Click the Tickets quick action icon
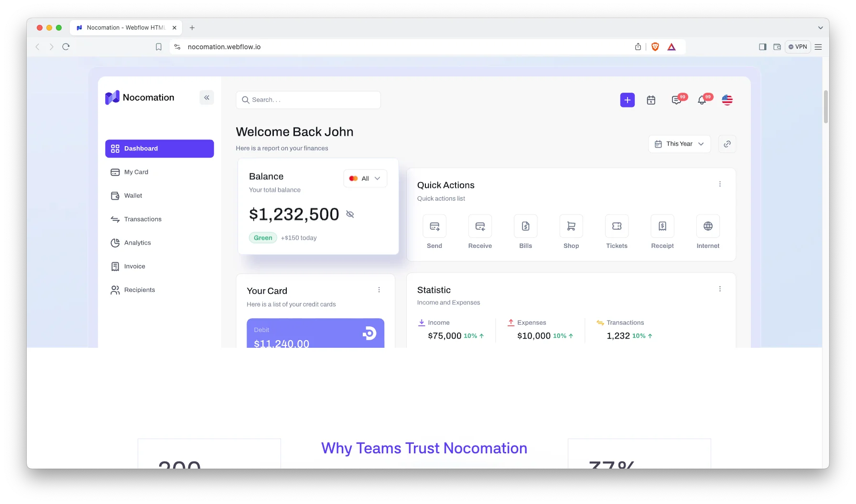The image size is (856, 504). click(617, 226)
